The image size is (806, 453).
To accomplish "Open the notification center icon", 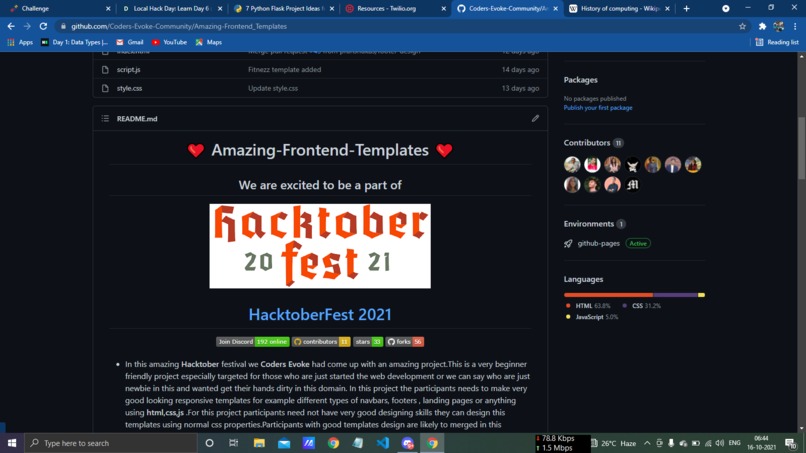I will pyautogui.click(x=792, y=443).
